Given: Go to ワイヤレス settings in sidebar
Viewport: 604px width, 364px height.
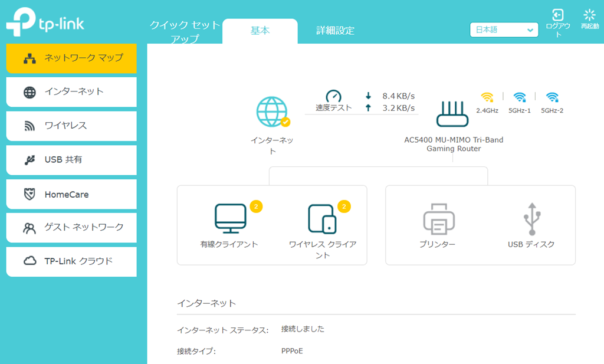Looking at the screenshot, I should tap(71, 126).
